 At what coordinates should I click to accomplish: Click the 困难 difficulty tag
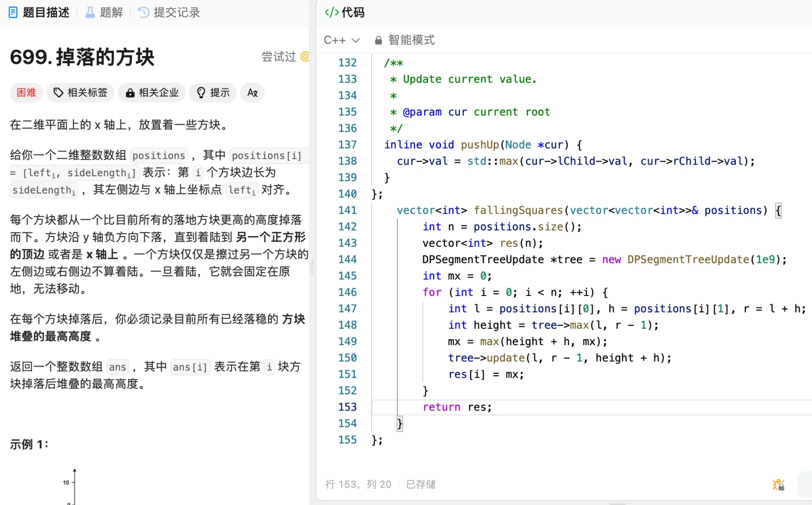pos(26,93)
